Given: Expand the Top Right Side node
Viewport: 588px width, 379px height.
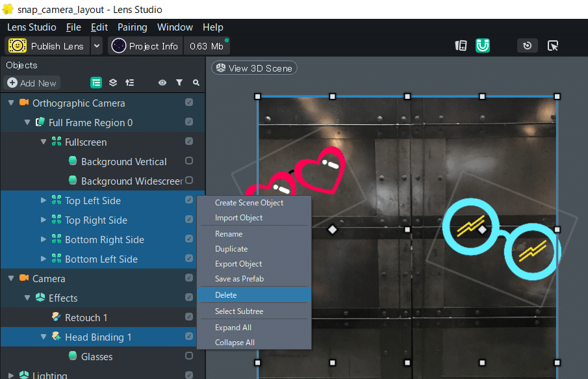Looking at the screenshot, I should (44, 220).
